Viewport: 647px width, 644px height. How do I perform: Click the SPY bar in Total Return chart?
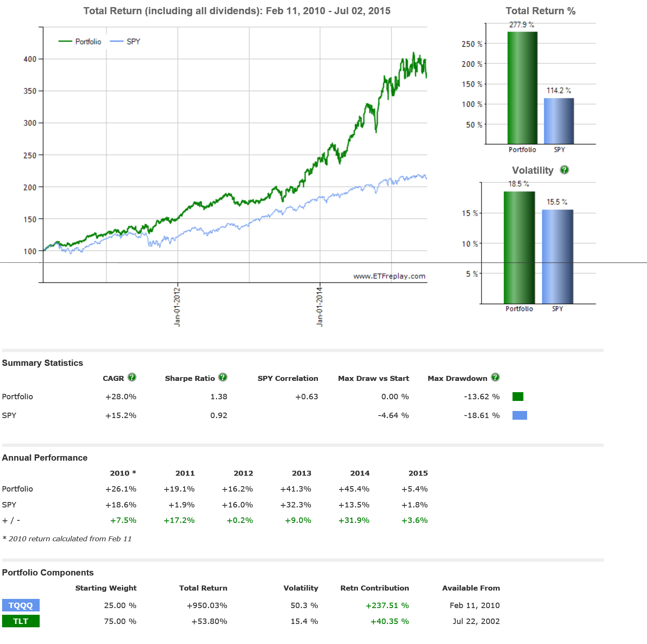[x=559, y=121]
